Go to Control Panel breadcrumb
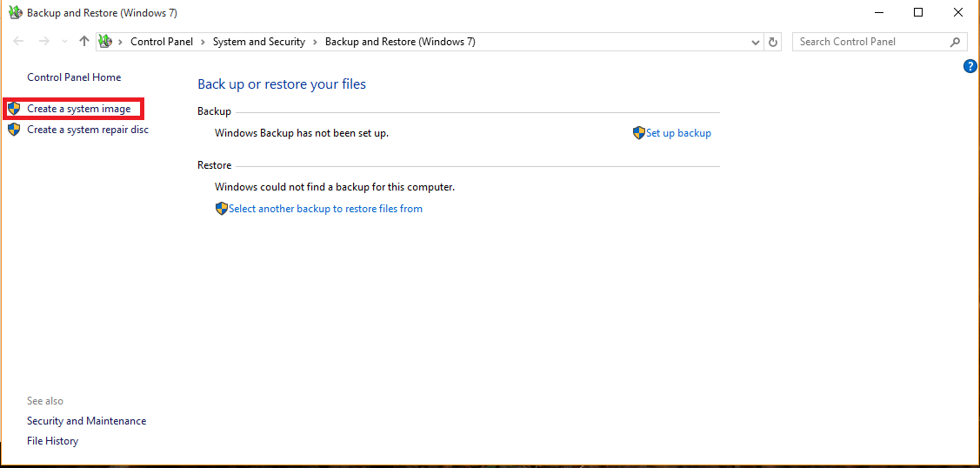The width and height of the screenshot is (980, 468). [162, 42]
